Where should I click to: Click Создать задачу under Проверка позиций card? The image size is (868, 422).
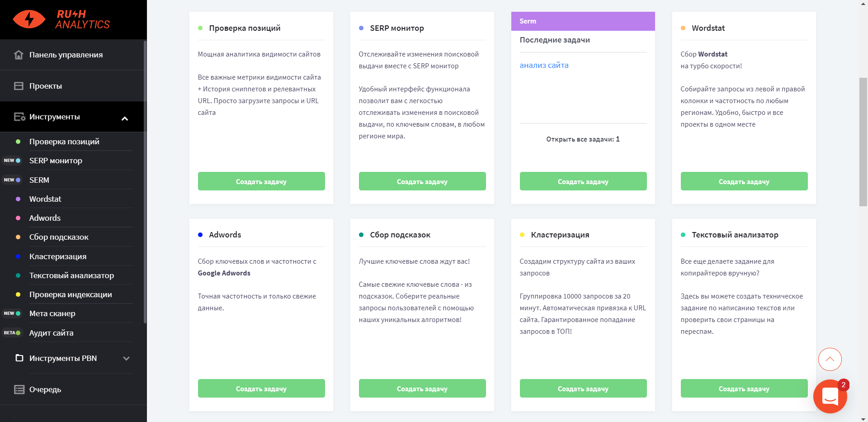click(x=261, y=181)
